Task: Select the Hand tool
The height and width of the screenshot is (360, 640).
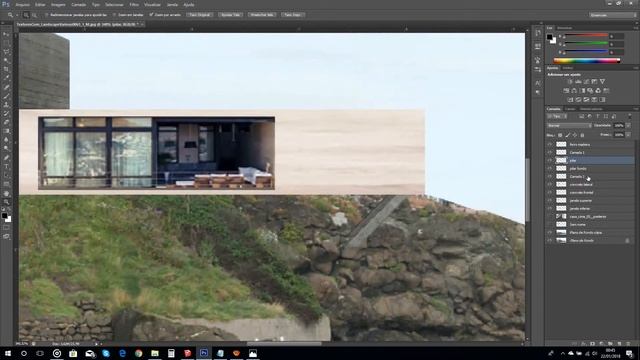Action: tap(6, 193)
